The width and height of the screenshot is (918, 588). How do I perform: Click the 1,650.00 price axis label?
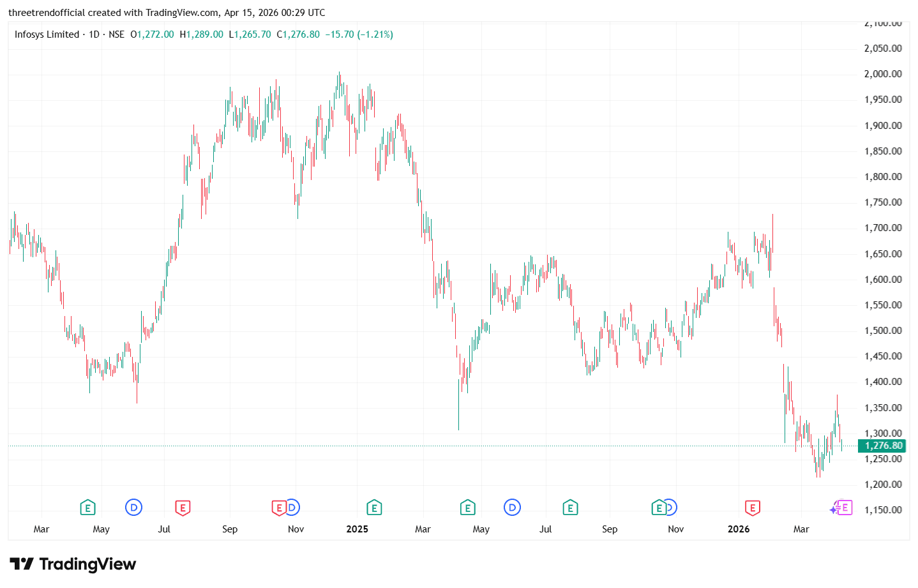pyautogui.click(x=883, y=254)
